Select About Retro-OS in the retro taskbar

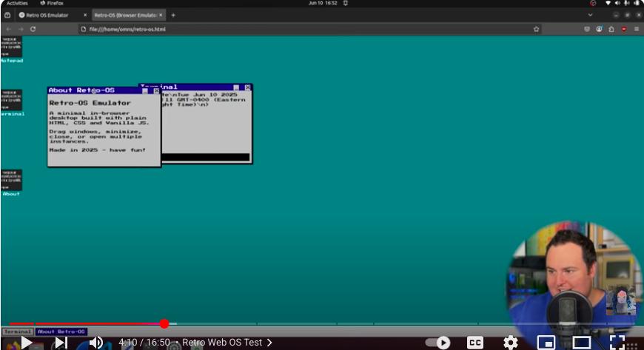[61, 332]
